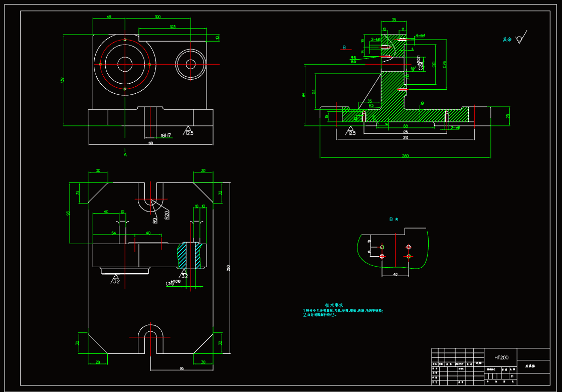
Task: Click the 210 dimension in section view
Action: [x=406, y=137]
